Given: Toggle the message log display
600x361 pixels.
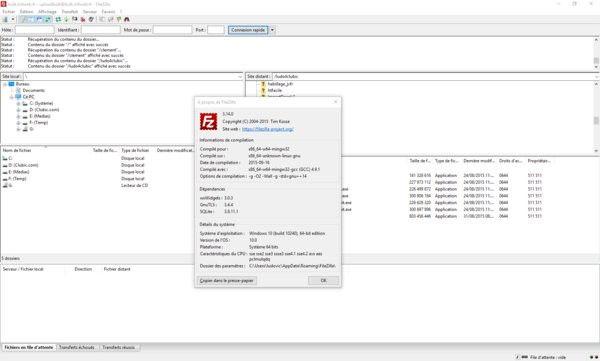Looking at the screenshot, I should pos(23,19).
